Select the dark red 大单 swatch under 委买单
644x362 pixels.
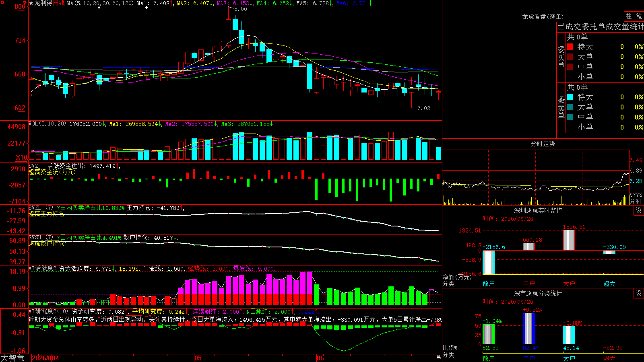click(x=570, y=57)
